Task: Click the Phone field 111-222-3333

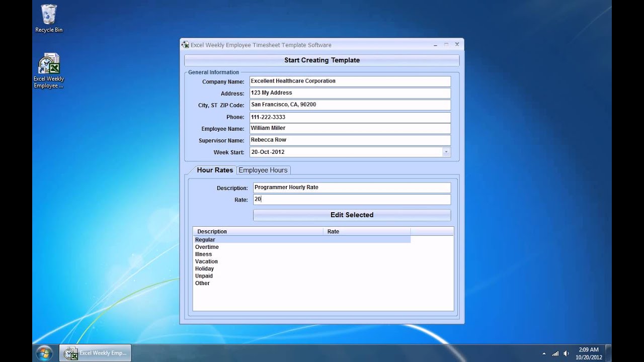Action: point(350,117)
